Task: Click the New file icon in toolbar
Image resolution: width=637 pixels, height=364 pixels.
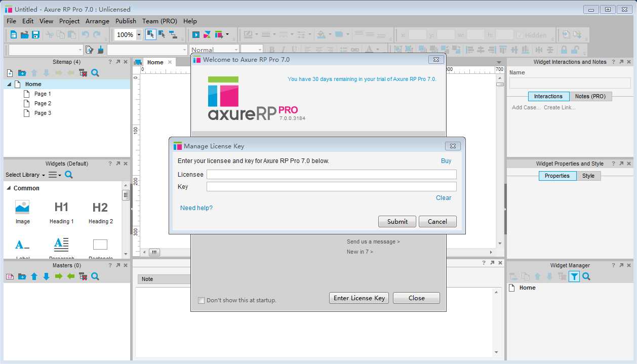Action: [x=13, y=35]
